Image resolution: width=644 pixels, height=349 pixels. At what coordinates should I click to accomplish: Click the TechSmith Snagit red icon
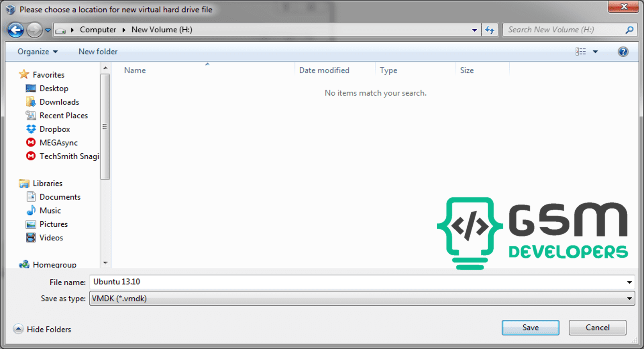(31, 156)
